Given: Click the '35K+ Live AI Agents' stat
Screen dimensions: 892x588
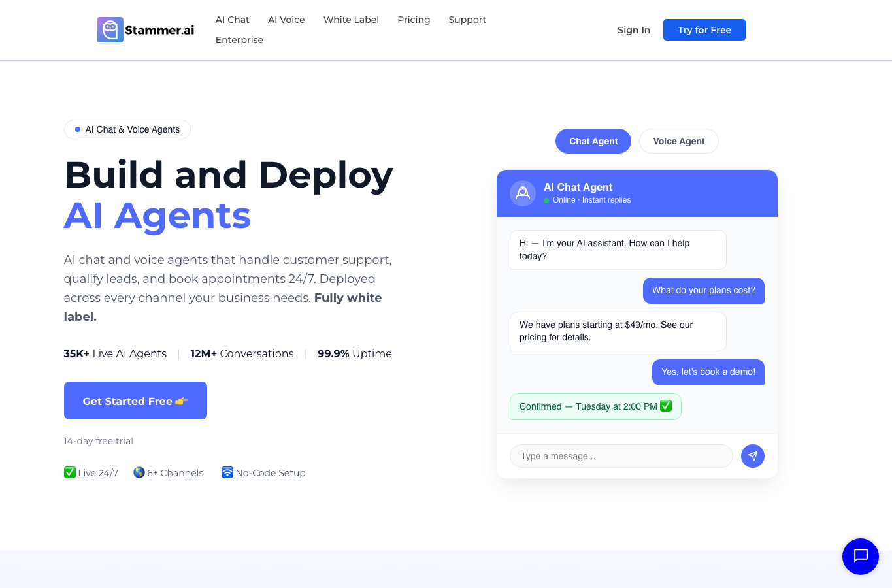Looking at the screenshot, I should (x=115, y=353).
